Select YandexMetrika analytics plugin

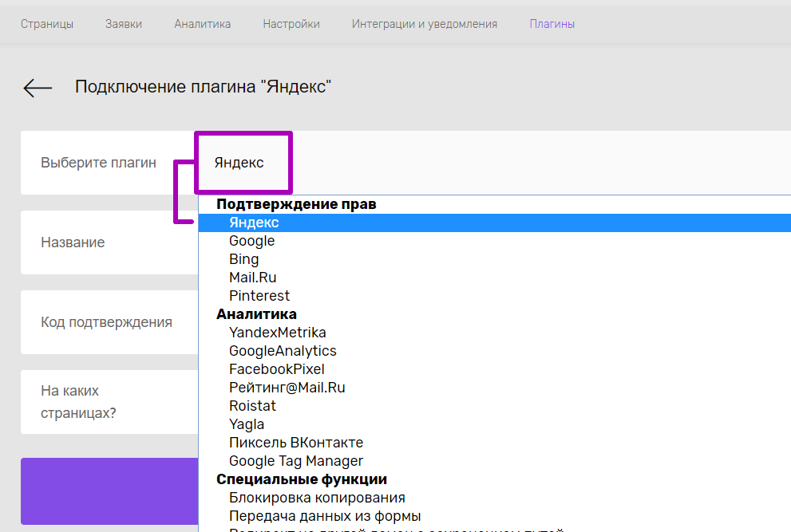tap(494, 333)
